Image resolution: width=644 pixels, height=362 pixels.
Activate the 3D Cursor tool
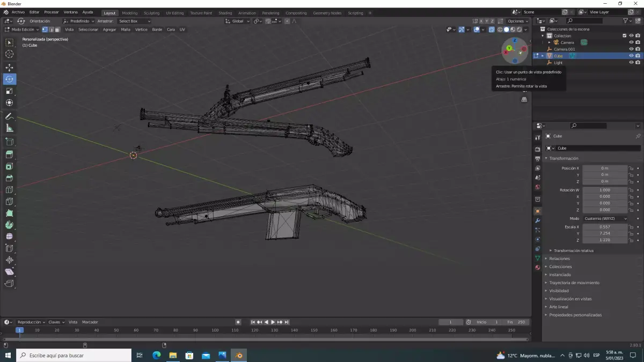point(9,54)
